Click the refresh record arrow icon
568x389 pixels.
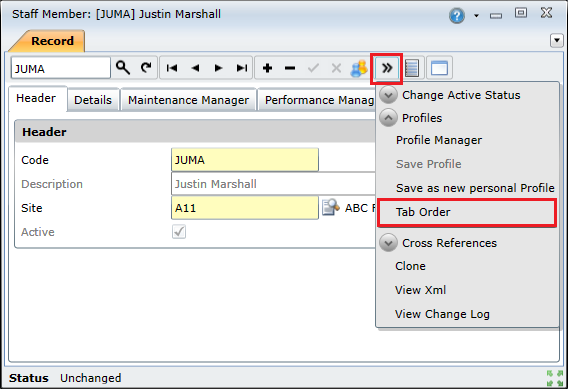click(x=146, y=67)
